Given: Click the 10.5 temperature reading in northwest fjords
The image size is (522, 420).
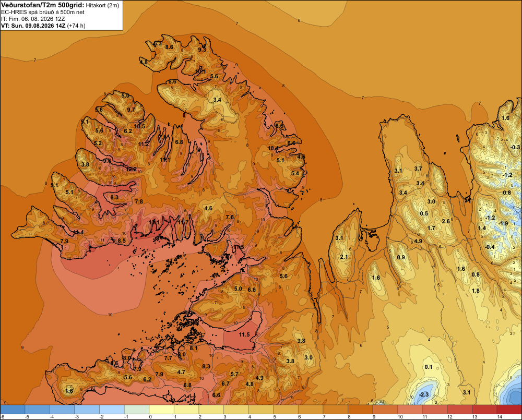Looking at the screenshot, I should 139,126.
